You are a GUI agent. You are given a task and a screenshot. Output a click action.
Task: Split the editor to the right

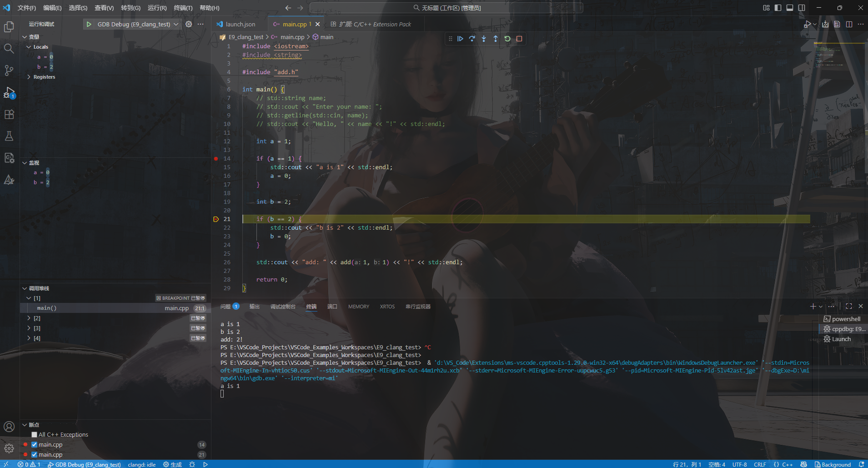pos(849,24)
